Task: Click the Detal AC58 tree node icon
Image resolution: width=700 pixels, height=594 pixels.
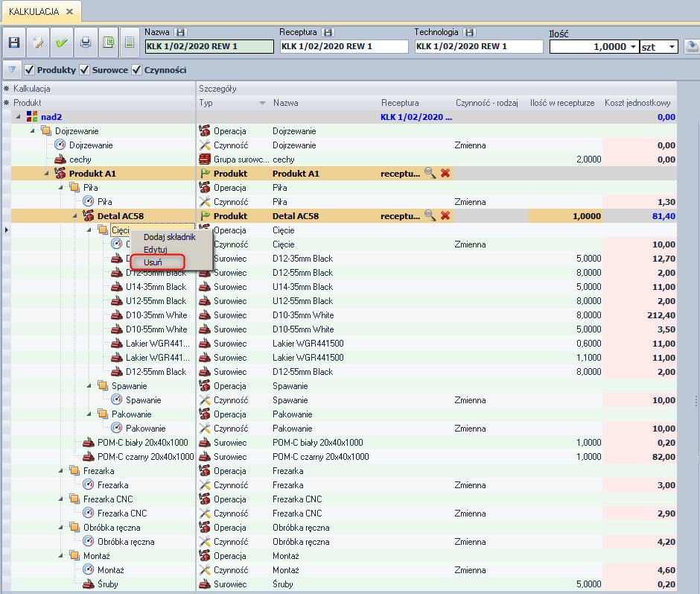Action: (x=89, y=215)
